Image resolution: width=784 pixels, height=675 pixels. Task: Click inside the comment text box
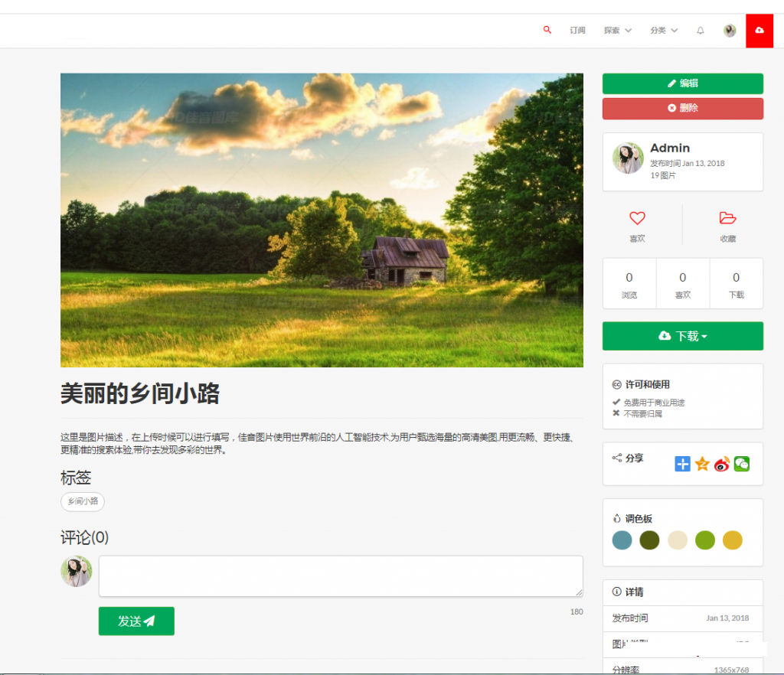(x=341, y=576)
